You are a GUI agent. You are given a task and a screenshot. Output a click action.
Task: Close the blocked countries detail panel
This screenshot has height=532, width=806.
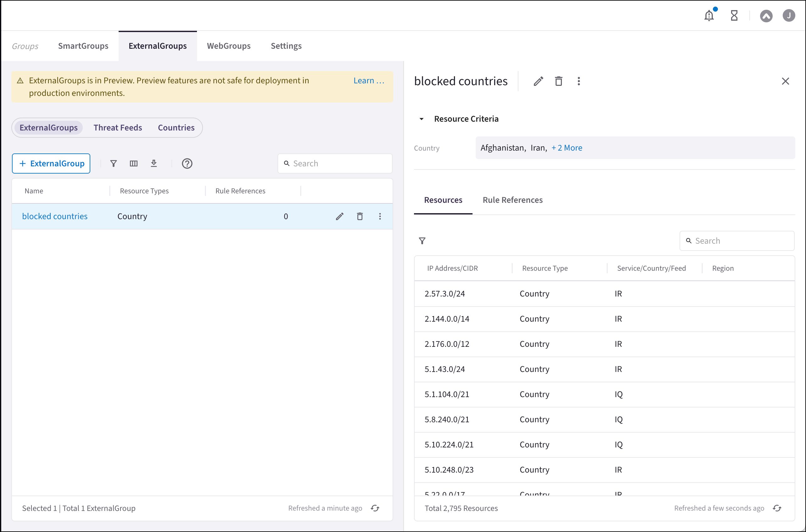(785, 81)
